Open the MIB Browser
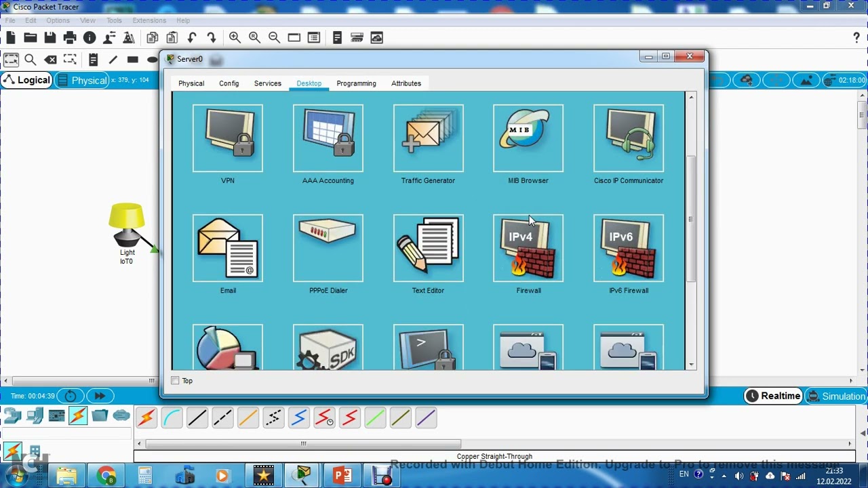 (528, 138)
